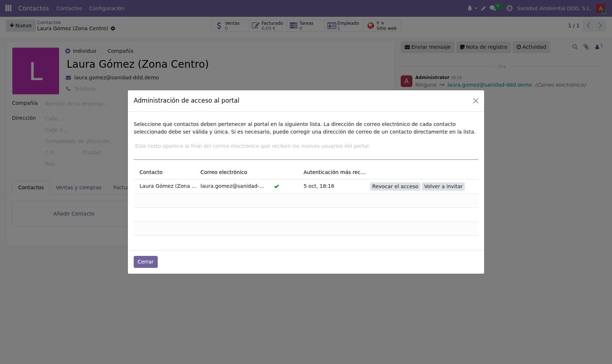
Task: Select the Individuo radio button
Action: [68, 51]
